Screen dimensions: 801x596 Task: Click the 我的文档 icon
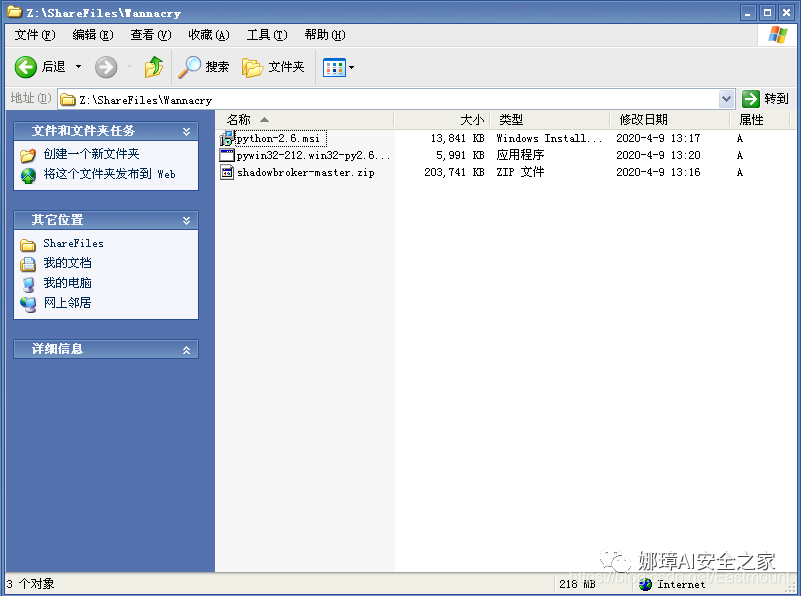point(28,264)
